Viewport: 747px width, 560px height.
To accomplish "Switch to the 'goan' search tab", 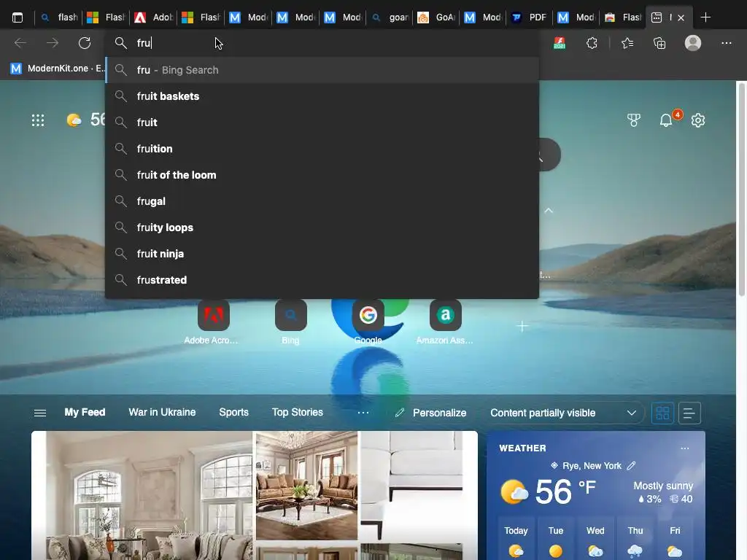I will 390,17.
